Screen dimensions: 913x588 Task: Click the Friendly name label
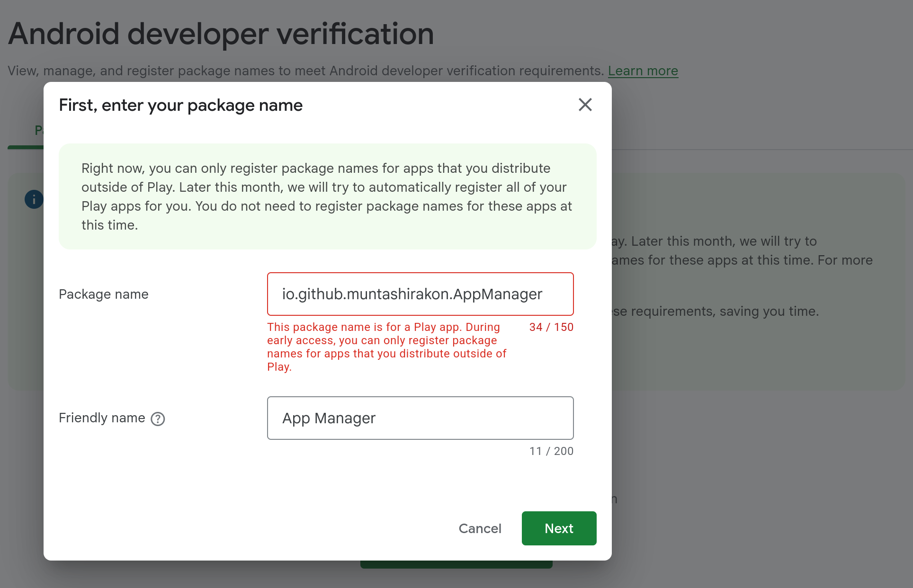click(x=102, y=418)
